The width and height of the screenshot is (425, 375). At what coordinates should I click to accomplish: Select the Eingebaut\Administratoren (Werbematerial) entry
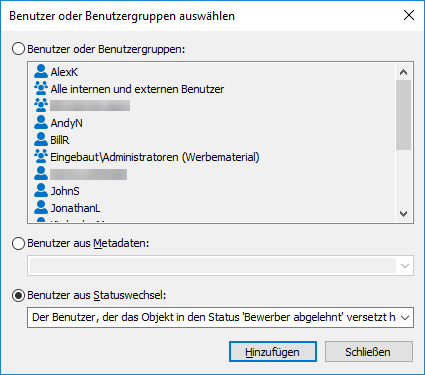coord(155,157)
